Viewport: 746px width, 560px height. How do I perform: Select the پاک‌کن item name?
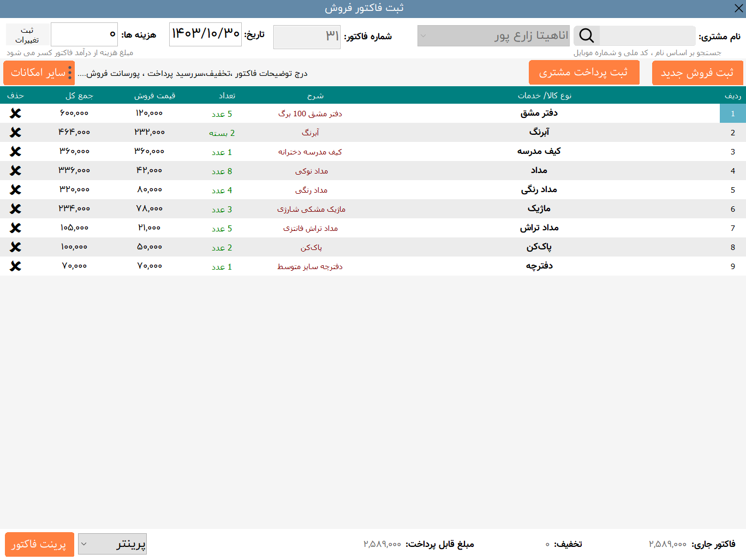(539, 247)
